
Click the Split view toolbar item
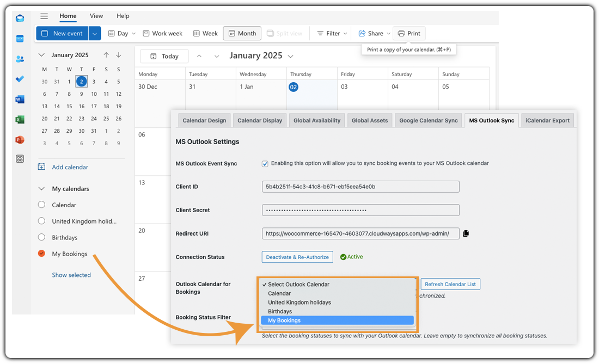(x=285, y=33)
